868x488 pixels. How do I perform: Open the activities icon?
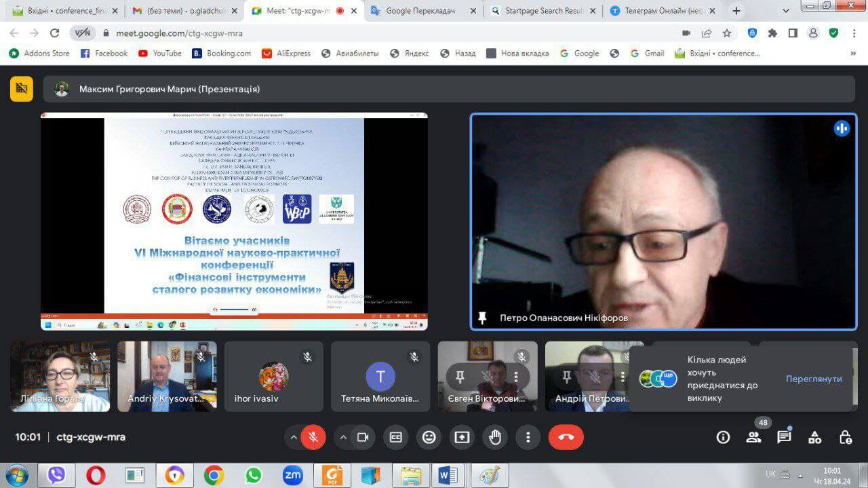coord(814,438)
